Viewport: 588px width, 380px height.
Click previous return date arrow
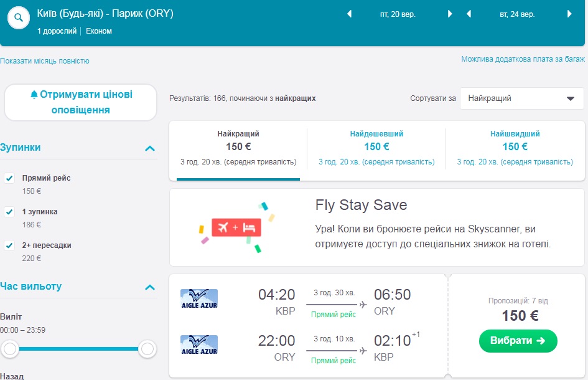tap(468, 14)
